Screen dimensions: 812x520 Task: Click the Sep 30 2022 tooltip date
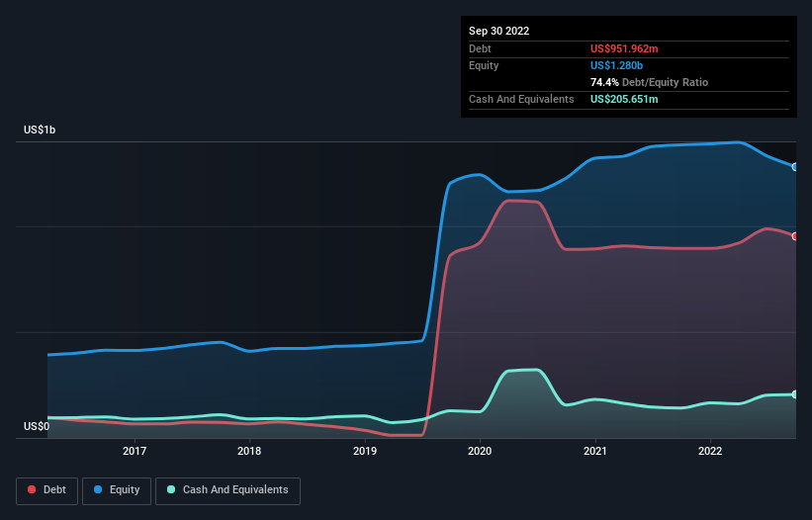tap(498, 31)
